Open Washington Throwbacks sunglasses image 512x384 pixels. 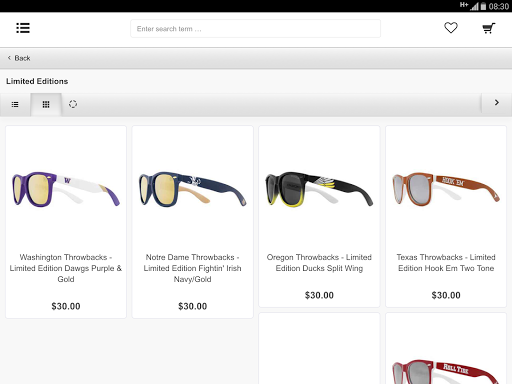point(66,189)
